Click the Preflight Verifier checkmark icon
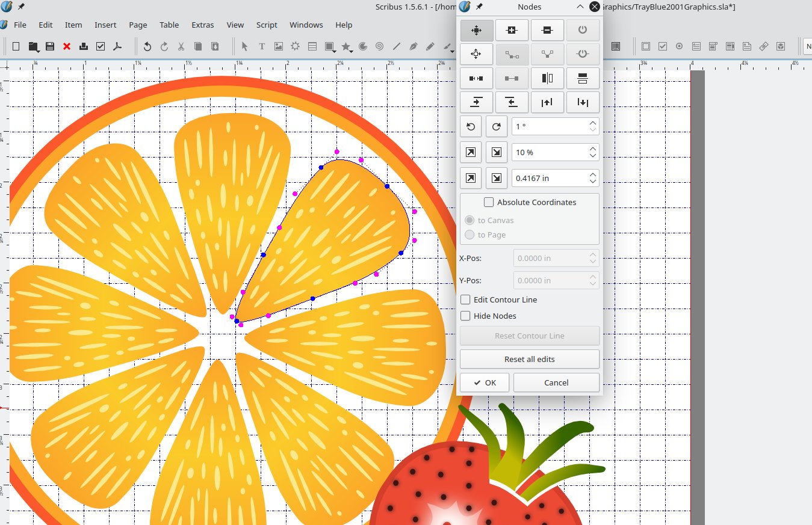Viewport: 812px width, 525px height. tap(101, 46)
